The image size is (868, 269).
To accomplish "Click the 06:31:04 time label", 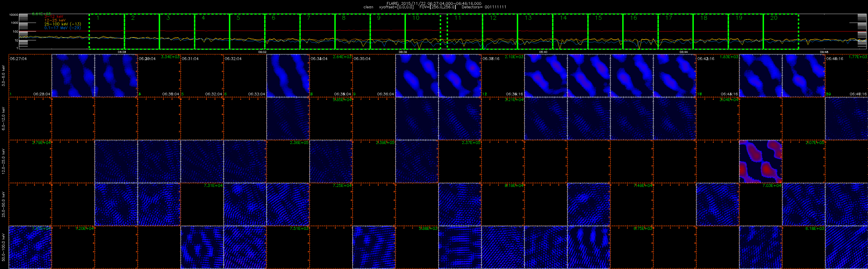I will pos(190,59).
